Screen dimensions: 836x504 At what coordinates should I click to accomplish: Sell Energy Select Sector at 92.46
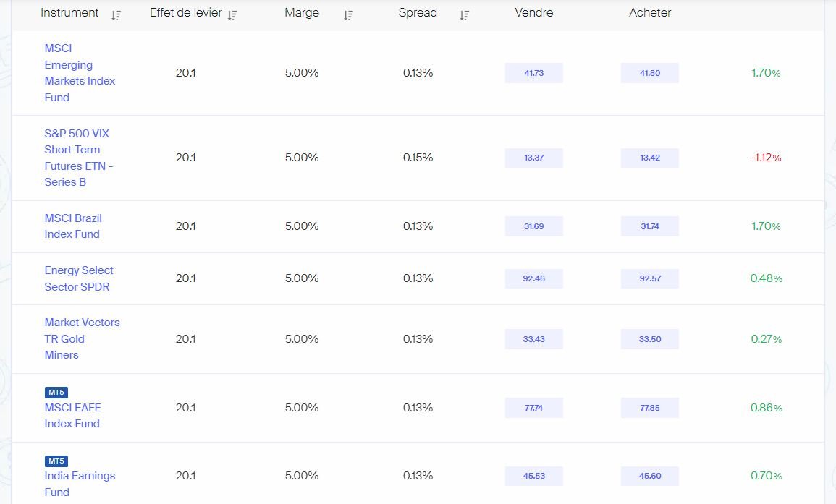[x=533, y=278]
